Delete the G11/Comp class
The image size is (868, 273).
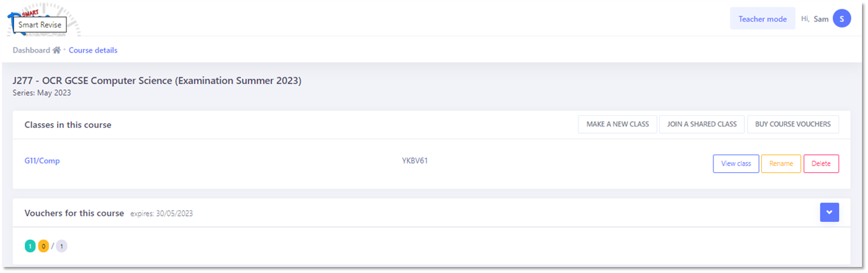pyautogui.click(x=821, y=163)
